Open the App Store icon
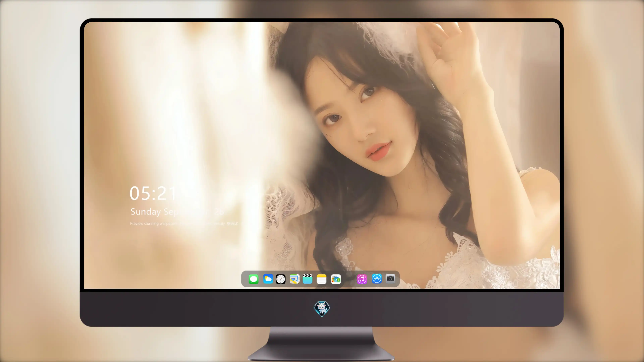The width and height of the screenshot is (644, 362). tap(377, 279)
